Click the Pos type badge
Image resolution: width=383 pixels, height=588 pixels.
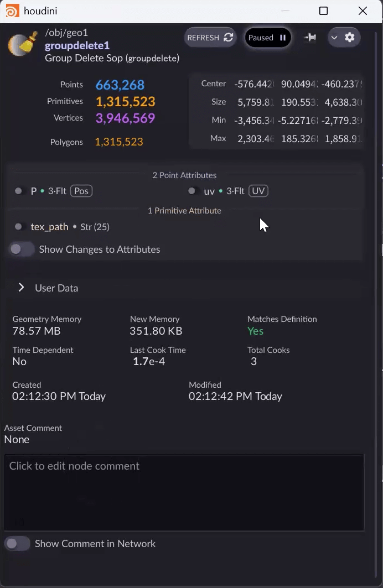coord(81,191)
